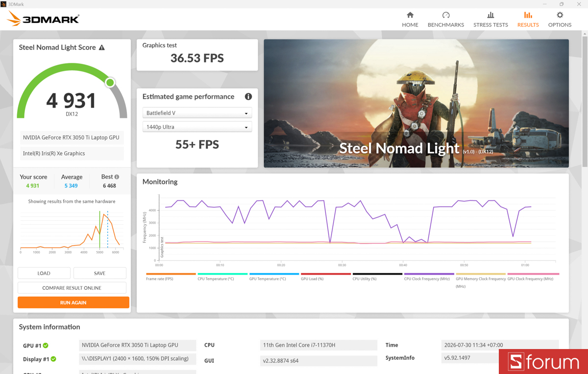
Task: Toggle CPU Clock Frequency legend swatch
Action: pyautogui.click(x=429, y=274)
